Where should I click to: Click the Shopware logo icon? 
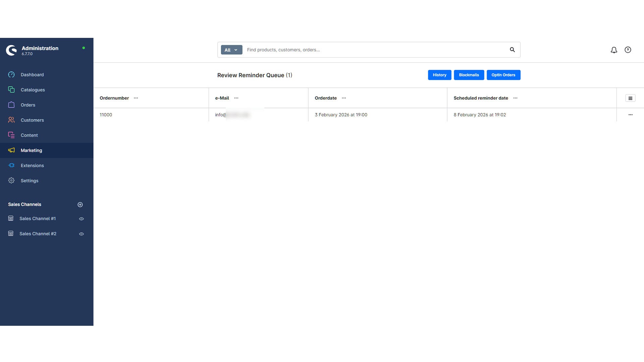(11, 50)
